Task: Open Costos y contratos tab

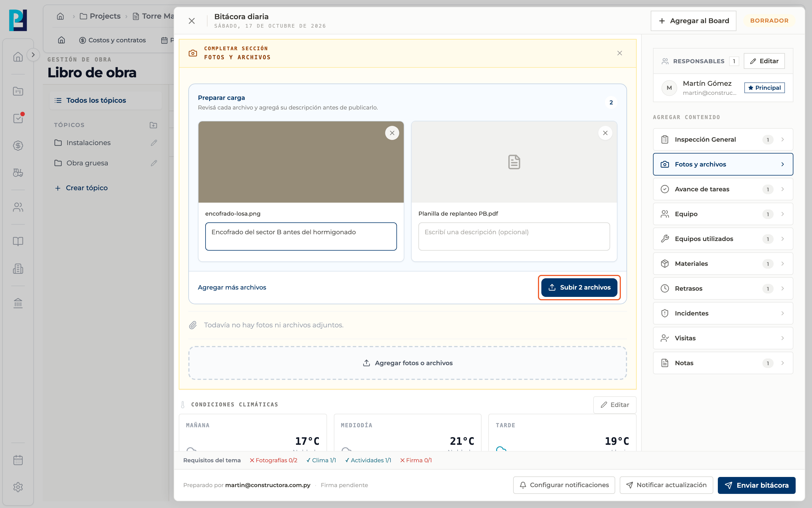Action: pyautogui.click(x=112, y=40)
